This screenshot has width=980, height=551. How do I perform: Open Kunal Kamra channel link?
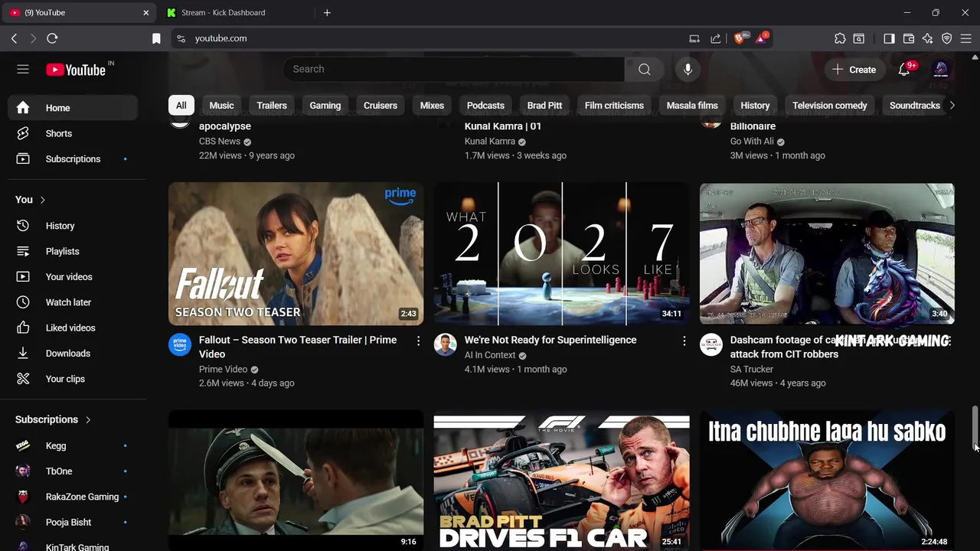pyautogui.click(x=490, y=142)
